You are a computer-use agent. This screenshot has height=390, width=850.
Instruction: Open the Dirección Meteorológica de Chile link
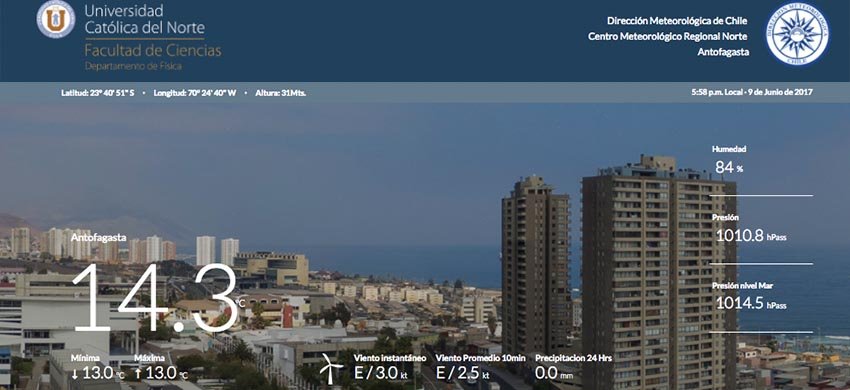(x=677, y=21)
